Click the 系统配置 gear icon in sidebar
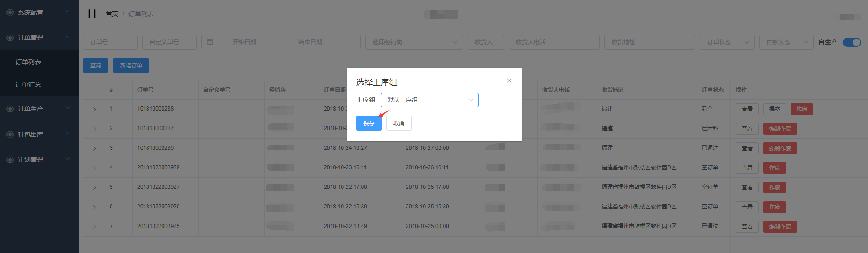This screenshot has width=868, height=253. click(x=10, y=12)
